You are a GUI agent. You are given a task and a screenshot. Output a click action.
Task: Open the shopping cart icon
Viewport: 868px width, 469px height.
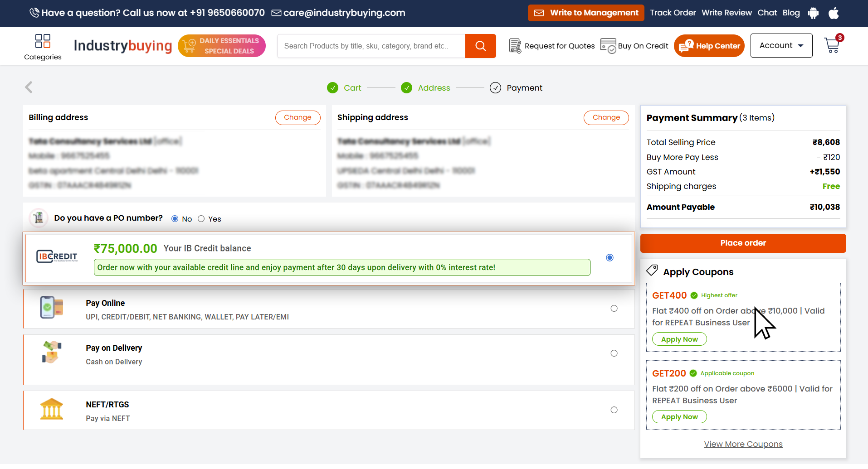[832, 45]
